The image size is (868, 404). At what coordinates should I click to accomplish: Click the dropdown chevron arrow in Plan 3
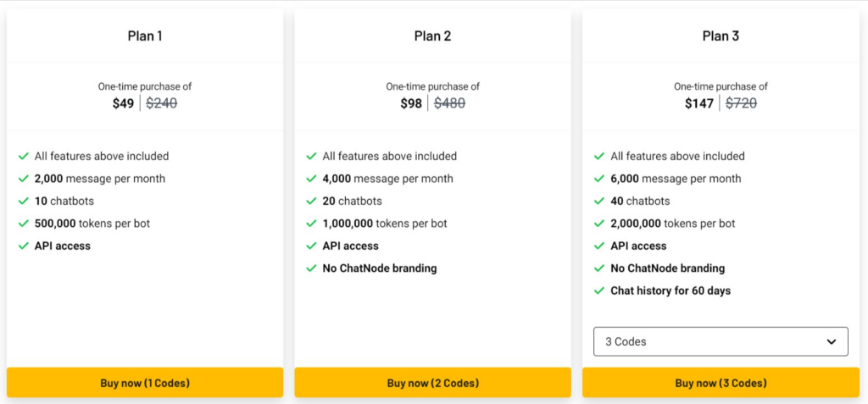tap(831, 341)
